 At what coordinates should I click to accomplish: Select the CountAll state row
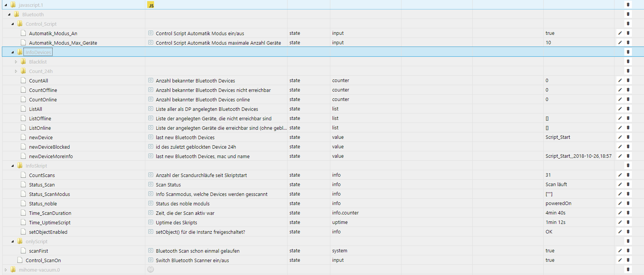39,81
